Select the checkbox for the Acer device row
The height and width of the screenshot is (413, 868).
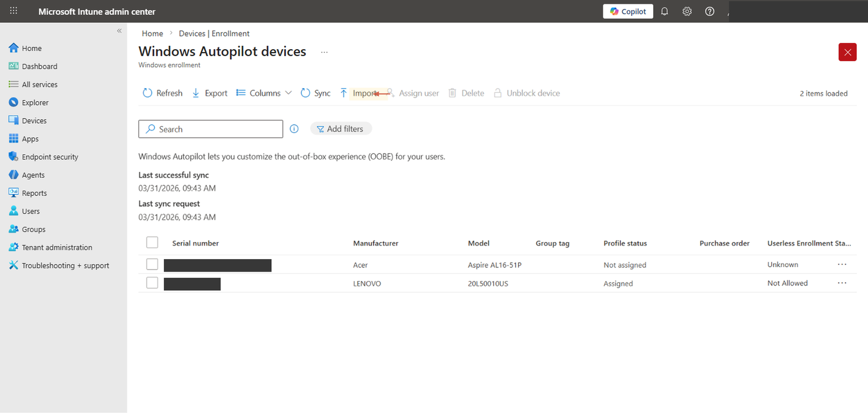click(151, 264)
